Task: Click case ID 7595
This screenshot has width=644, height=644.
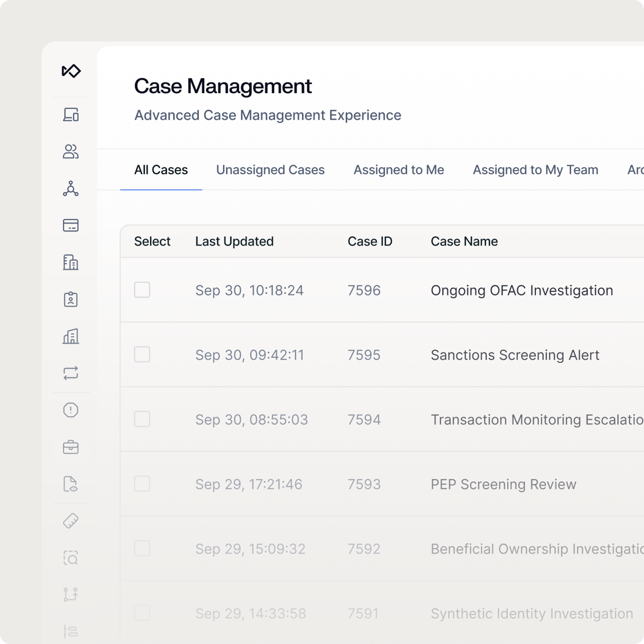Action: pyautogui.click(x=364, y=355)
